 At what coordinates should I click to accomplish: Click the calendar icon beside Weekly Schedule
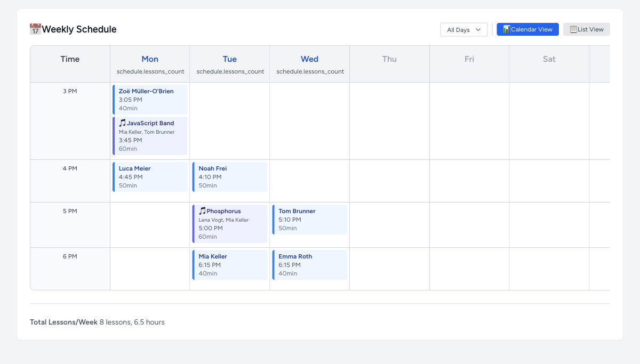click(x=35, y=29)
